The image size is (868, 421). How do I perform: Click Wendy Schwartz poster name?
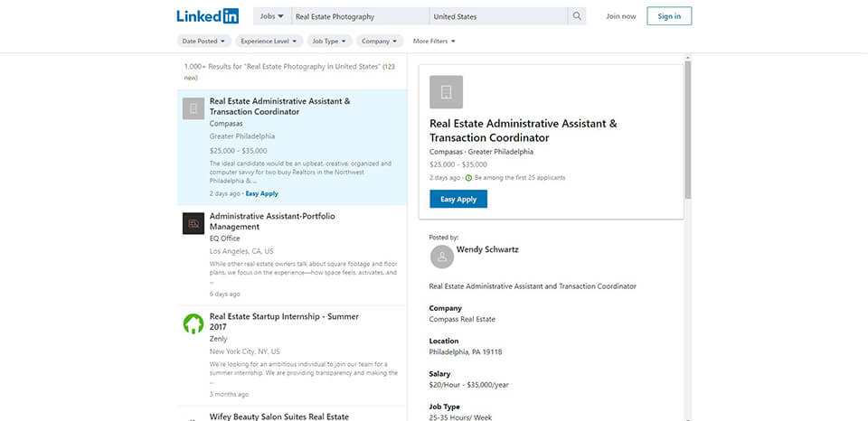487,249
